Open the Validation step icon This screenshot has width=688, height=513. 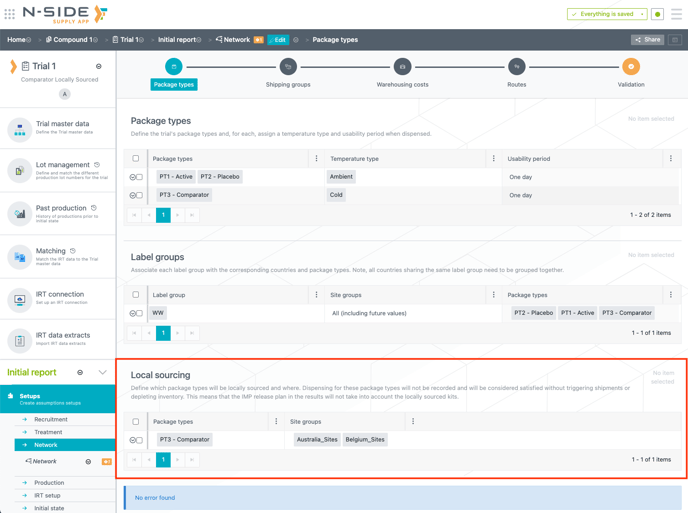pos(631,67)
